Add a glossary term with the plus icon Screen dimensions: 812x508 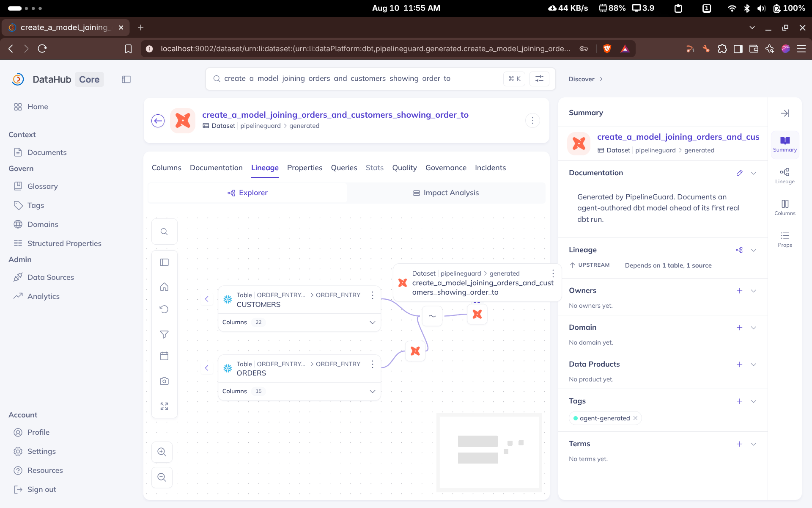pos(739,444)
